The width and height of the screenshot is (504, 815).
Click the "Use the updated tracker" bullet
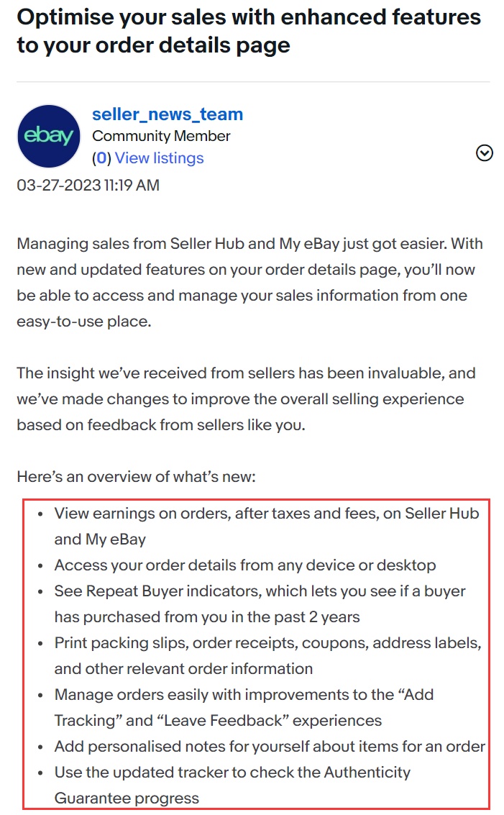(232, 773)
